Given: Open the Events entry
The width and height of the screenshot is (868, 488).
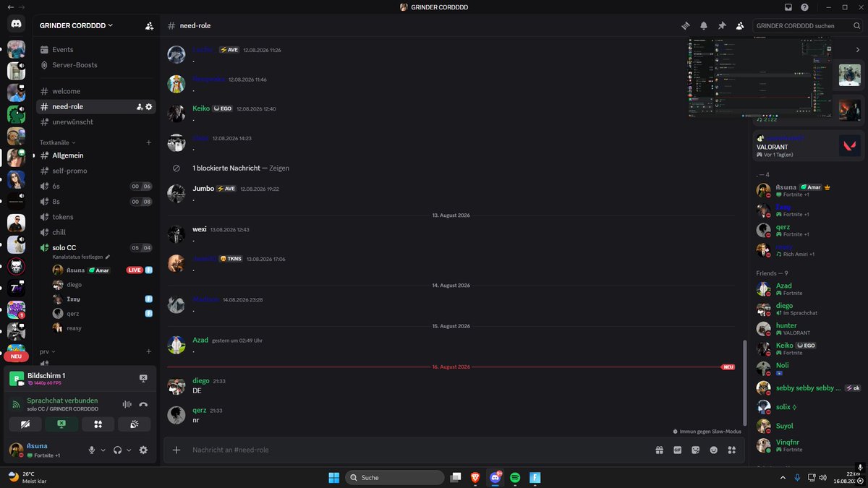Looking at the screenshot, I should 96,50.
